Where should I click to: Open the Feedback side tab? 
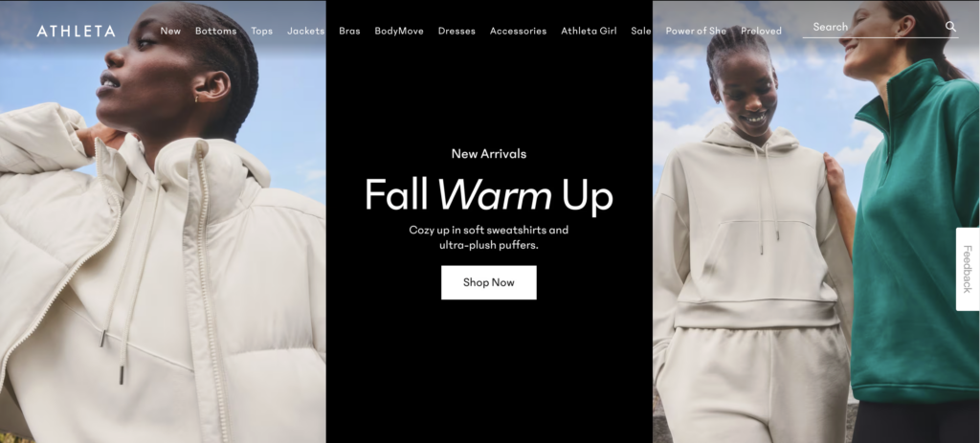967,269
